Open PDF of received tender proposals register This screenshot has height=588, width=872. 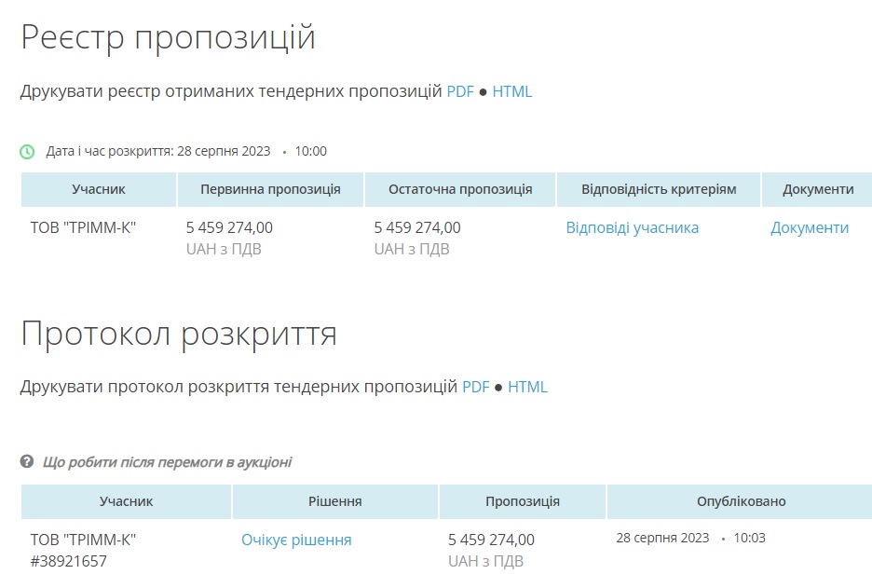click(460, 91)
